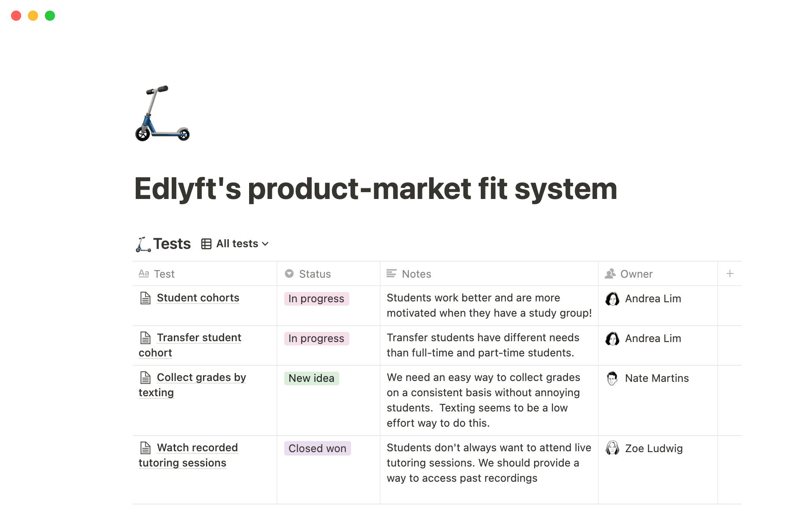This screenshot has width=812, height=508.
Task: Click the Closed won status tag
Action: [x=317, y=448]
